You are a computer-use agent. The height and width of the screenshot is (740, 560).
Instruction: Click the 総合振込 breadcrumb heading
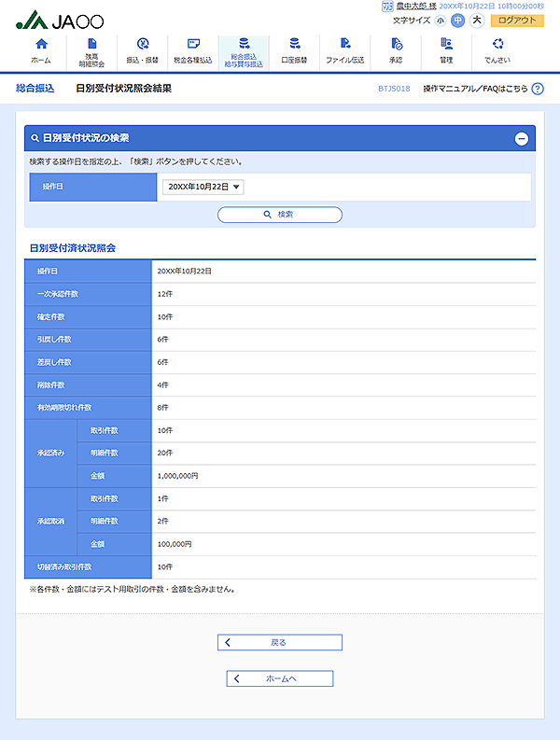pos(35,89)
